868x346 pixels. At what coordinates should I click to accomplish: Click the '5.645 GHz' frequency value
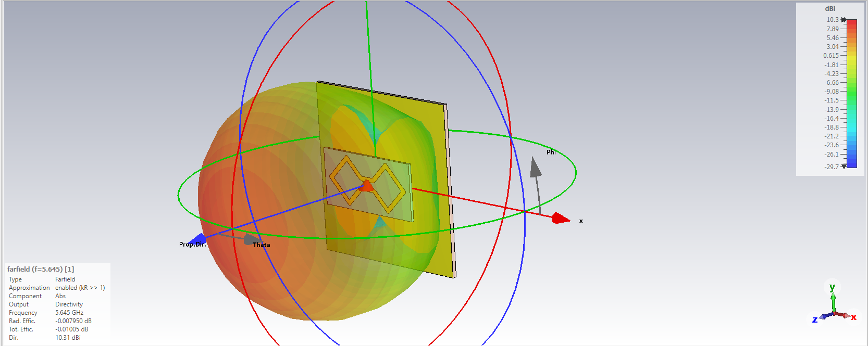pyautogui.click(x=69, y=313)
